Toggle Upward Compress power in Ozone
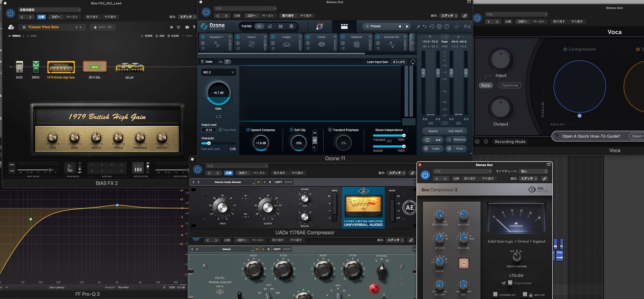 (x=249, y=129)
